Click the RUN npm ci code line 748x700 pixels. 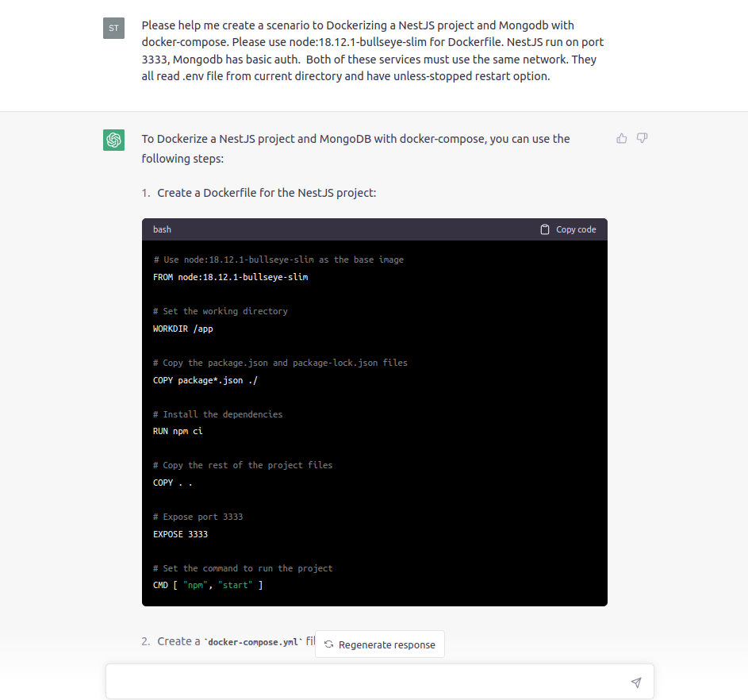click(178, 431)
